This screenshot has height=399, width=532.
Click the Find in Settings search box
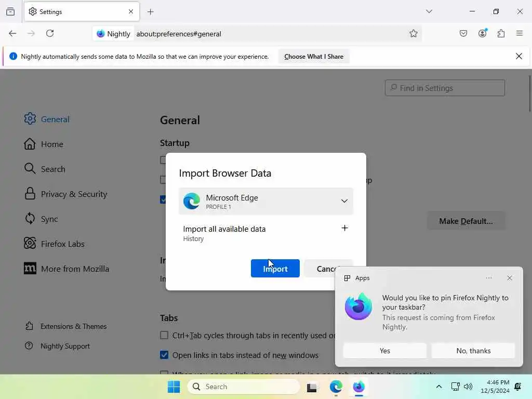click(x=445, y=88)
